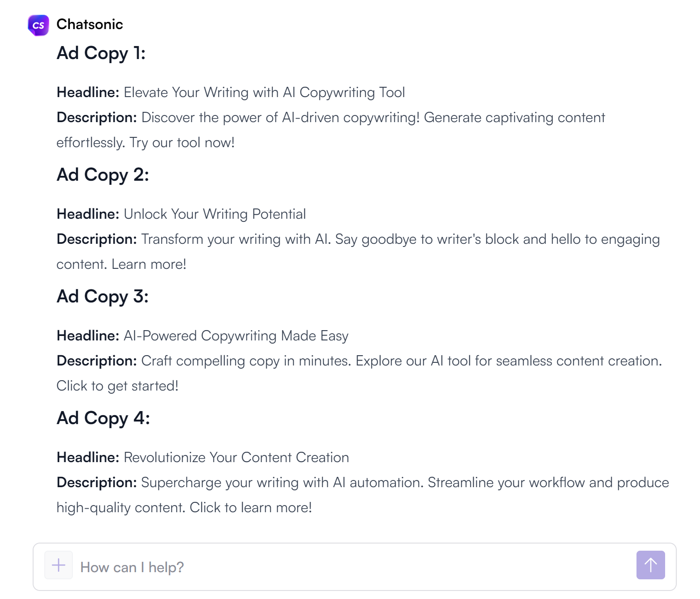
Task: Click the 'Learn more!' text in Ad Copy 2
Action: [x=148, y=264]
